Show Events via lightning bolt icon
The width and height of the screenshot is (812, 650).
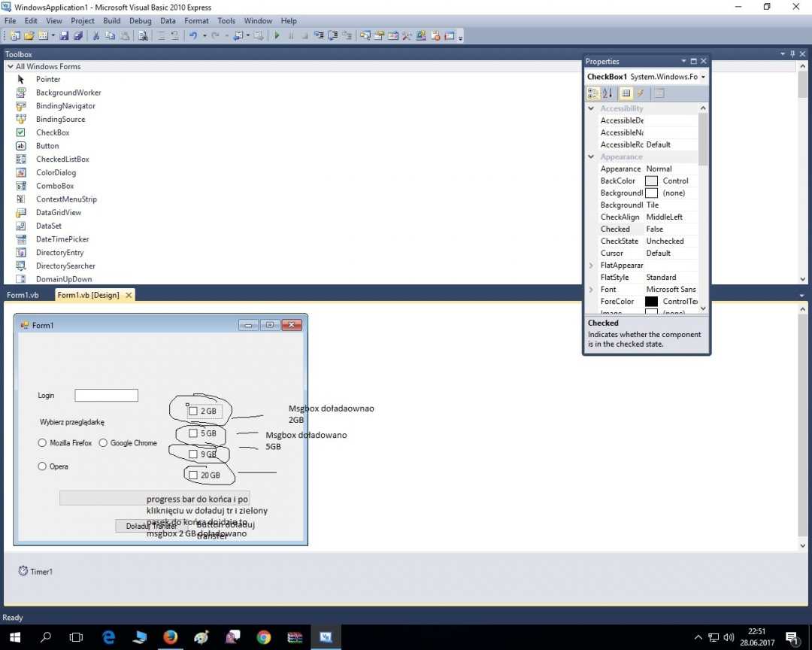[641, 93]
